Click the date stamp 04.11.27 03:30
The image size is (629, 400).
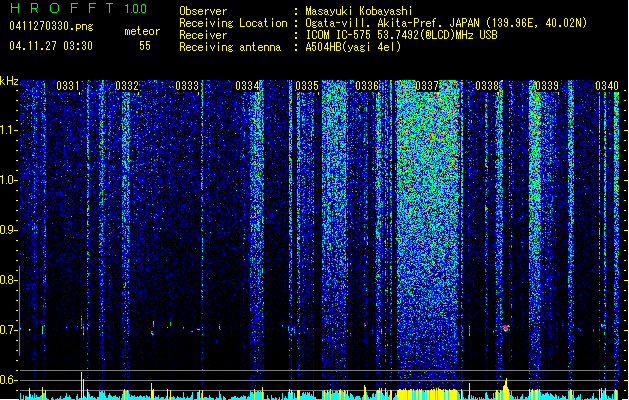(51, 46)
